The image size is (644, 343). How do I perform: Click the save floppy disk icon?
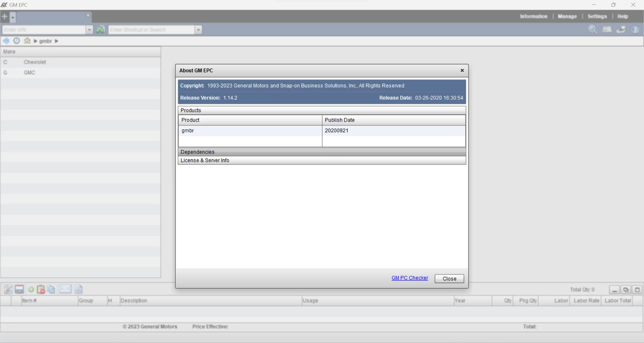(x=19, y=289)
